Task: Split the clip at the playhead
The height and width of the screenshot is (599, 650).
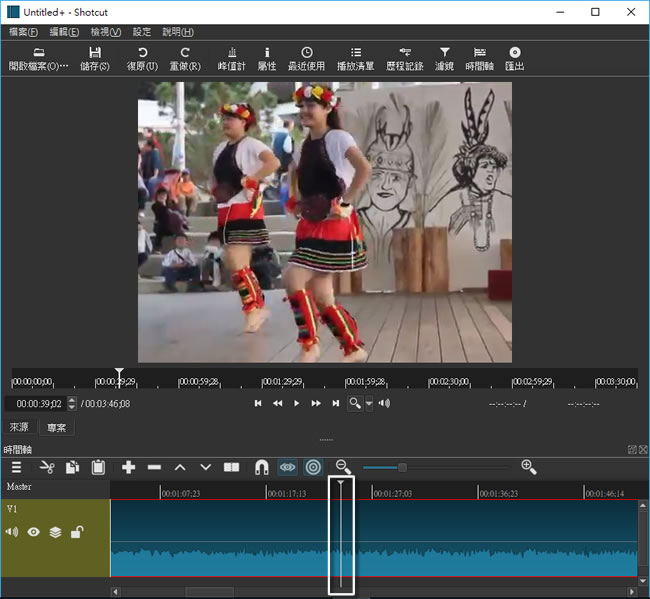Action: (x=231, y=467)
